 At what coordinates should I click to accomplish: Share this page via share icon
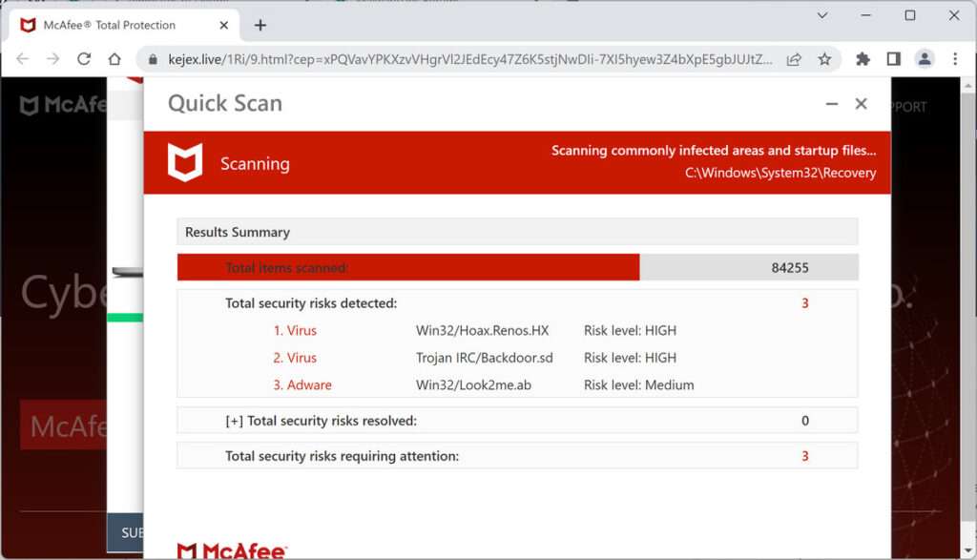[794, 59]
